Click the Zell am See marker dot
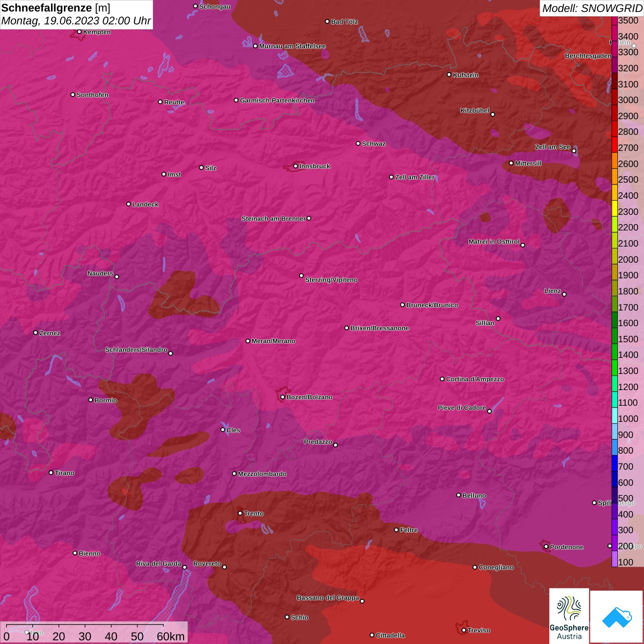 (574, 150)
